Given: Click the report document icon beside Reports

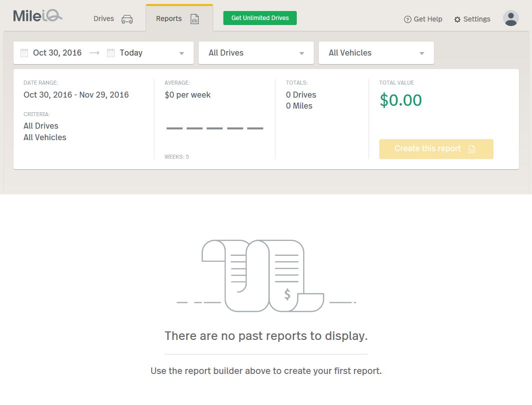Looking at the screenshot, I should tap(194, 19).
